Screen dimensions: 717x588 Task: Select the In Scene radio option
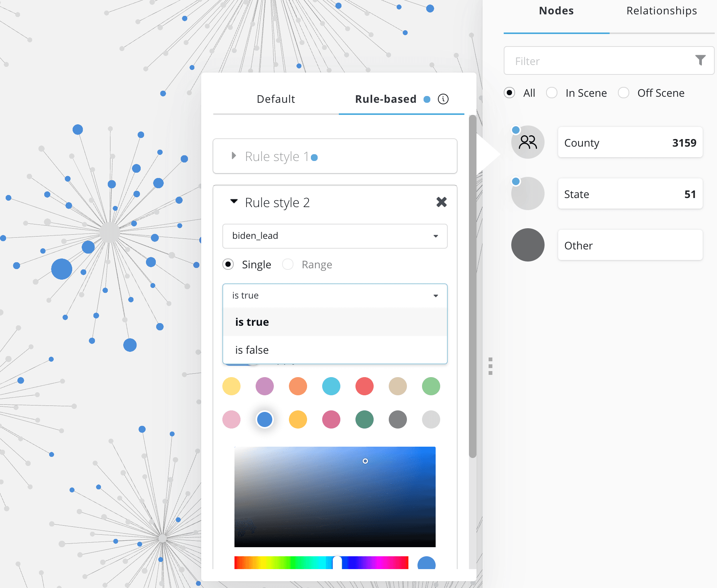point(552,93)
